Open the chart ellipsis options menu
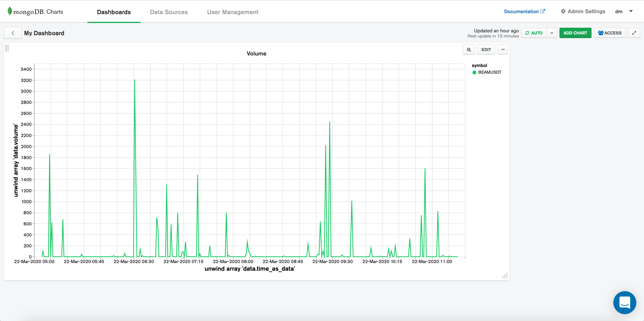Image resolution: width=644 pixels, height=321 pixels. point(503,49)
